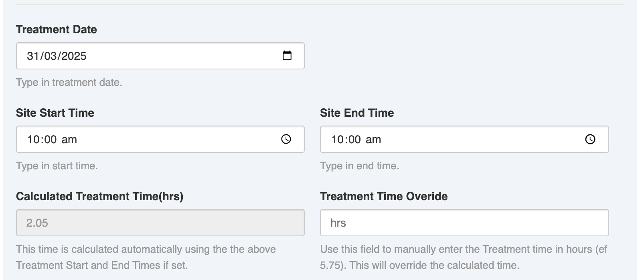644x280 pixels.
Task: Select the hour in Site End Time
Action: coord(337,140)
